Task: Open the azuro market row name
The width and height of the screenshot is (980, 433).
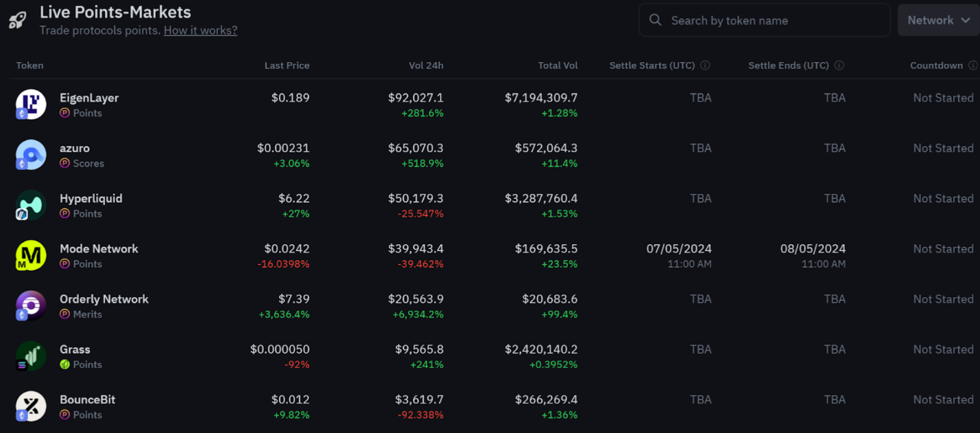Action: click(x=74, y=148)
